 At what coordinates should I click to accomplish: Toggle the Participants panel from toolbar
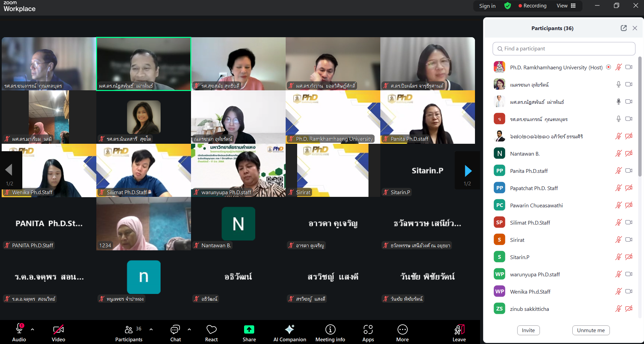click(129, 330)
